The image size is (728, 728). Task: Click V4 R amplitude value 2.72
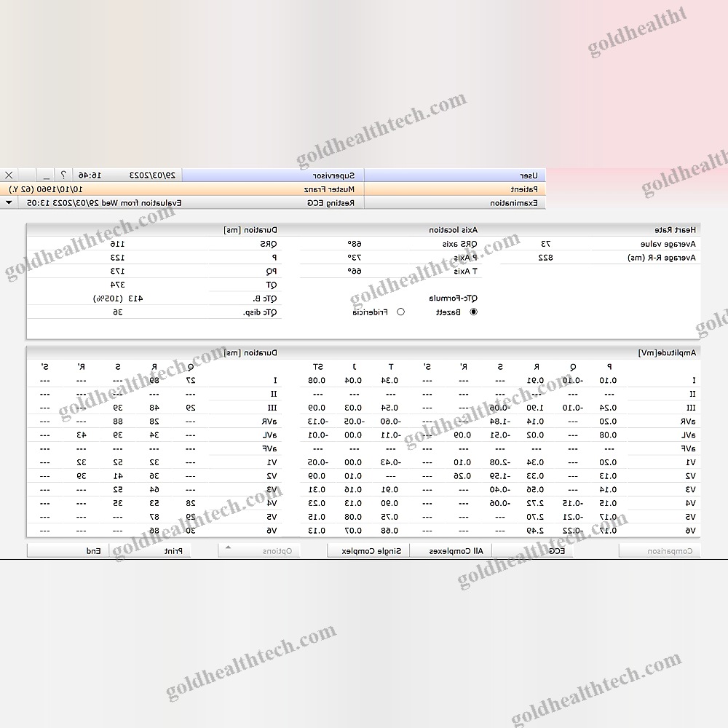(535, 503)
